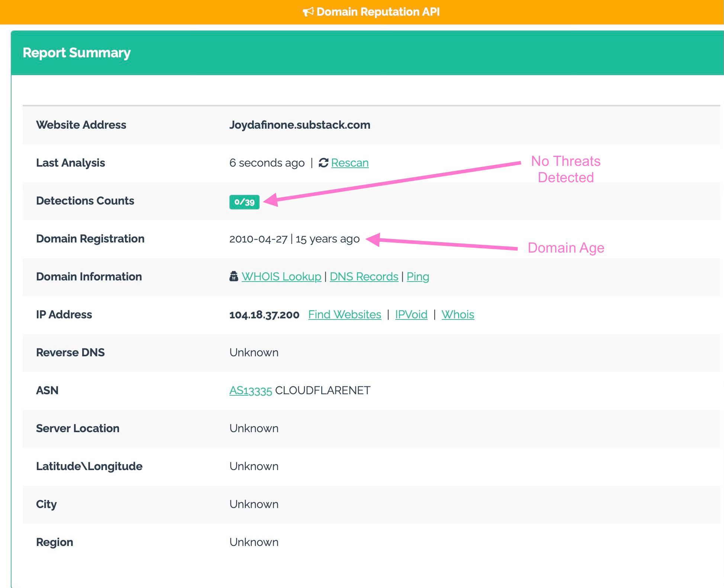Open the Domain Reputation API banner link
This screenshot has height=588, width=724.
pyautogui.click(x=378, y=12)
